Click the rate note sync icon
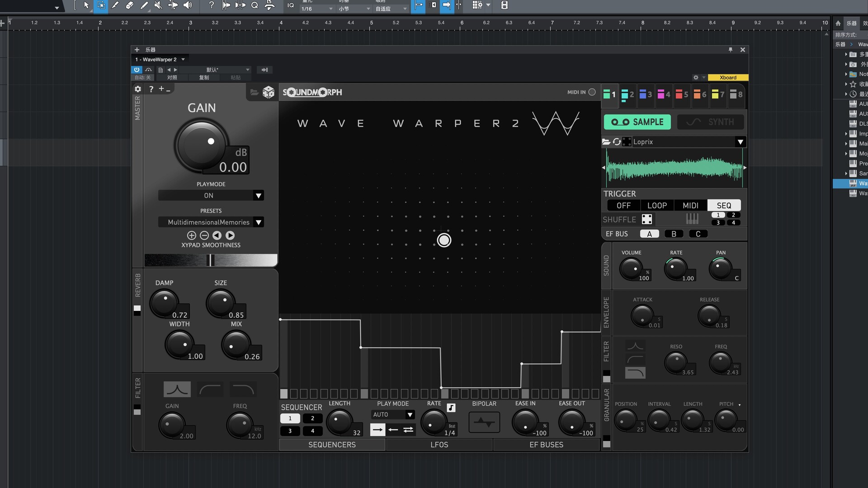868x488 pixels. [x=451, y=408]
